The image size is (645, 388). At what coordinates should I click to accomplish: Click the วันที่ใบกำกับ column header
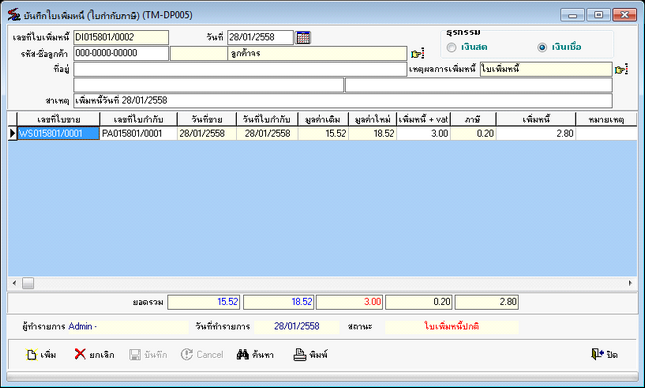tap(267, 120)
